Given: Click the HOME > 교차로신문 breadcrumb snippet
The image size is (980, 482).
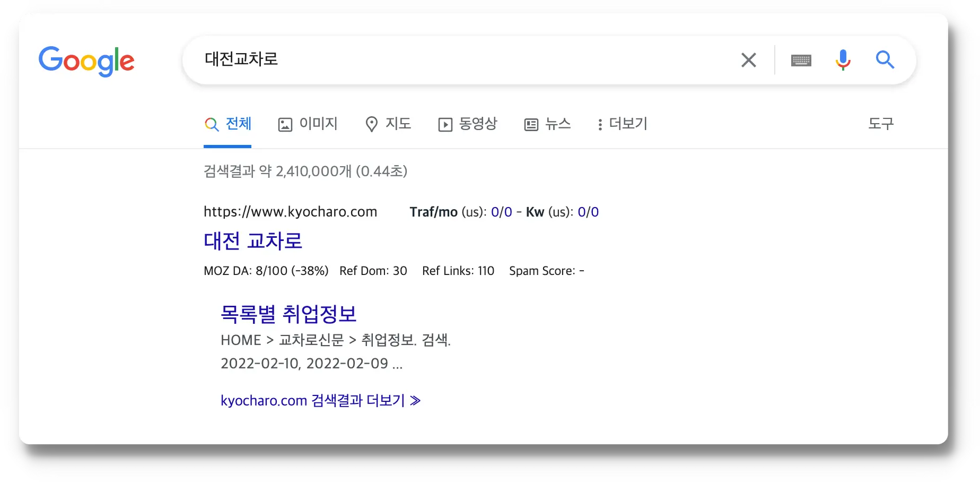Looking at the screenshot, I should [x=336, y=340].
